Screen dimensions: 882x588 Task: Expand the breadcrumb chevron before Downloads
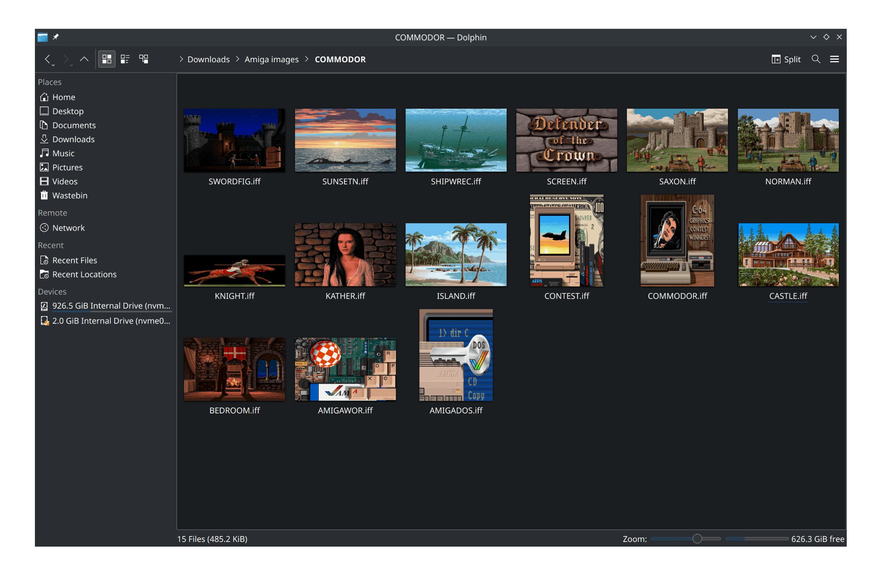(x=181, y=59)
